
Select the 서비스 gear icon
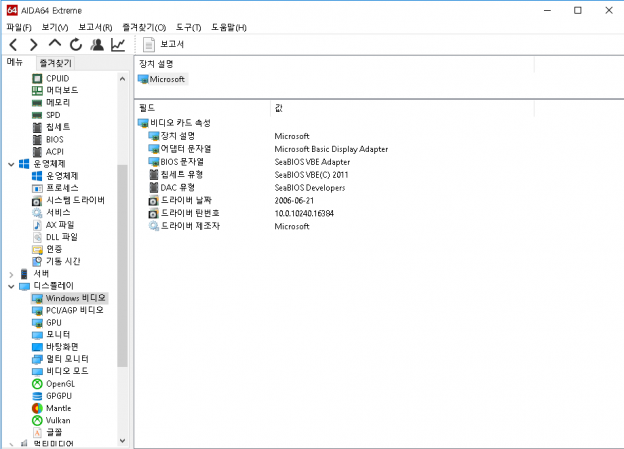[37, 213]
